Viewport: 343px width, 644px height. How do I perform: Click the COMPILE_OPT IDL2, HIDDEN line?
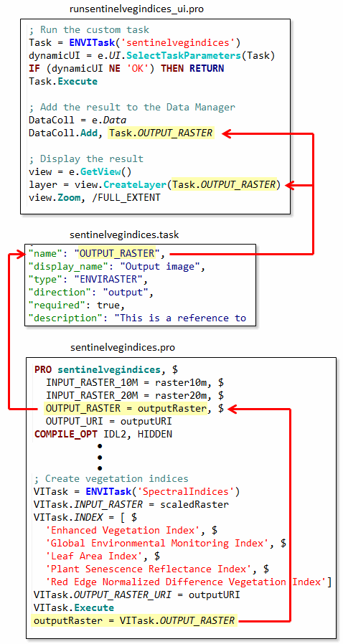103,434
